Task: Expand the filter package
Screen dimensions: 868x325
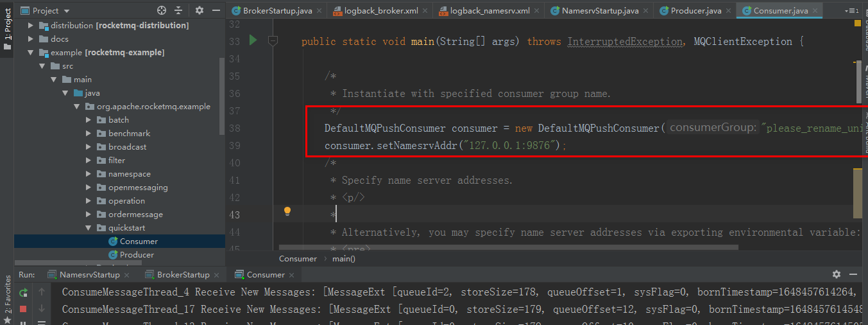Action: (89, 160)
